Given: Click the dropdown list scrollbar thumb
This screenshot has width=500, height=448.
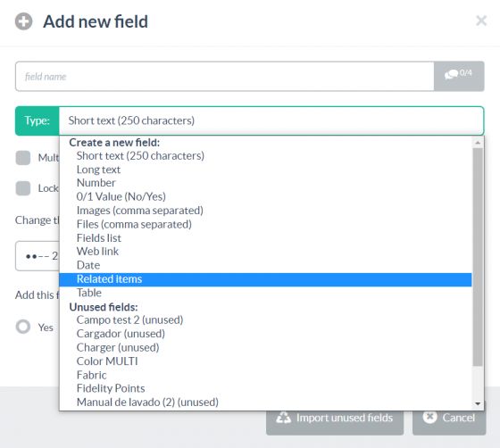Looking at the screenshot, I should [478, 257].
